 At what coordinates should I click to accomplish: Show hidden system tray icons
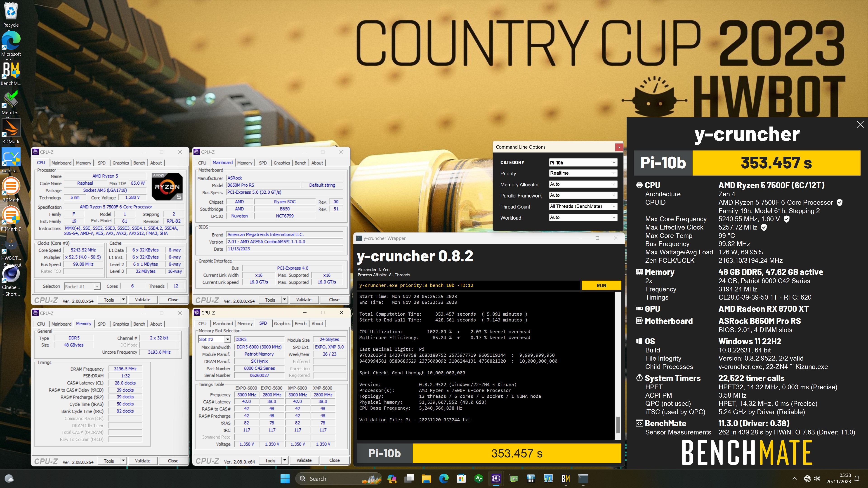[x=795, y=479]
